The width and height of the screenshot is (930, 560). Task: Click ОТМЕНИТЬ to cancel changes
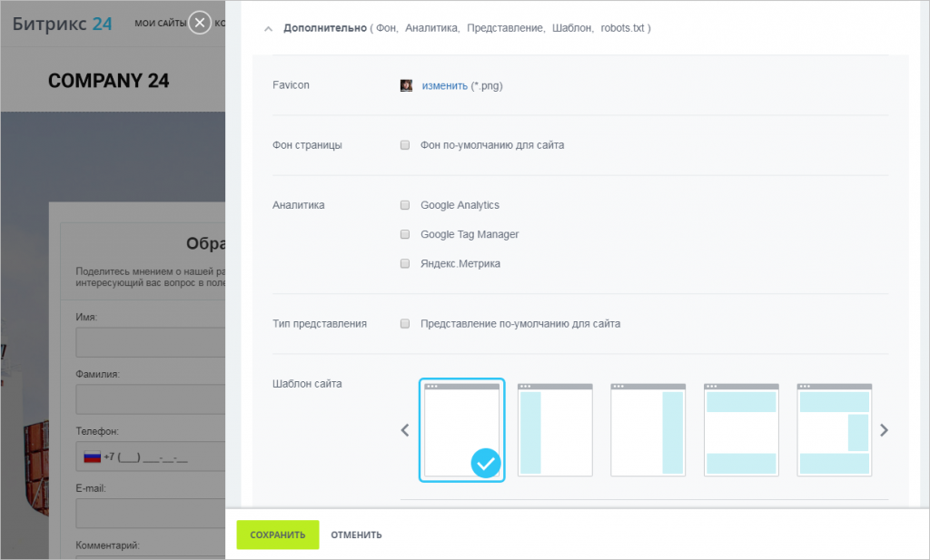356,535
